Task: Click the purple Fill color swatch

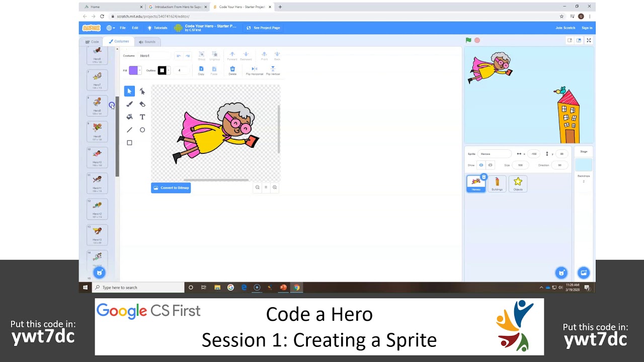Action: 133,70
